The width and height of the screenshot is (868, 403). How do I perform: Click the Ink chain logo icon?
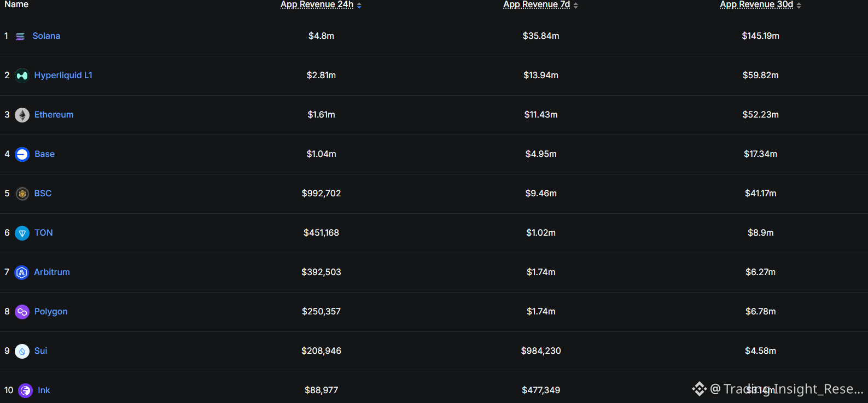click(25, 390)
